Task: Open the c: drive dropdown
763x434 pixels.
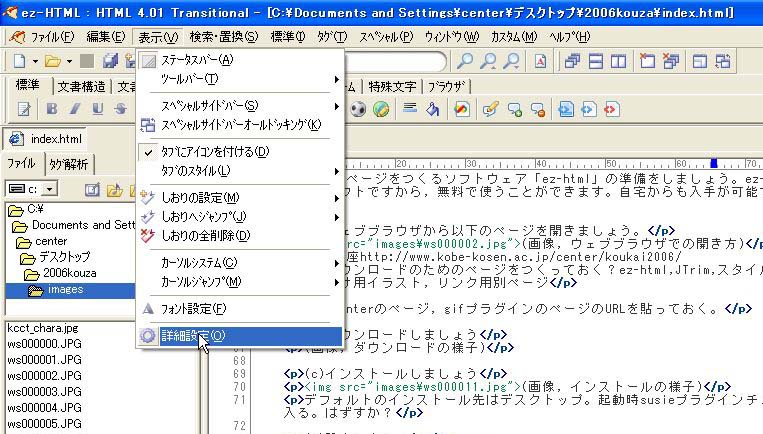Action: coord(50,189)
